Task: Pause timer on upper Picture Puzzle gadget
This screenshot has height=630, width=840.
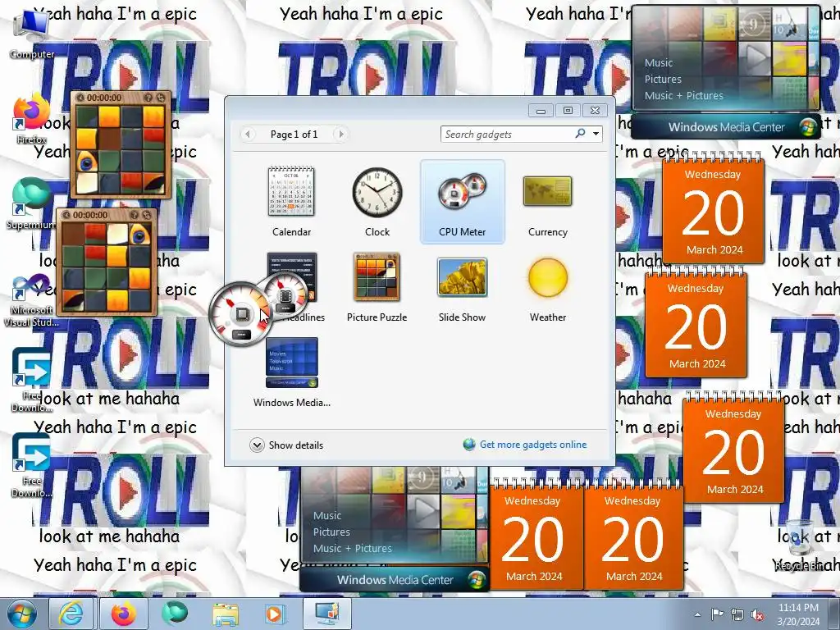Action: point(80,98)
